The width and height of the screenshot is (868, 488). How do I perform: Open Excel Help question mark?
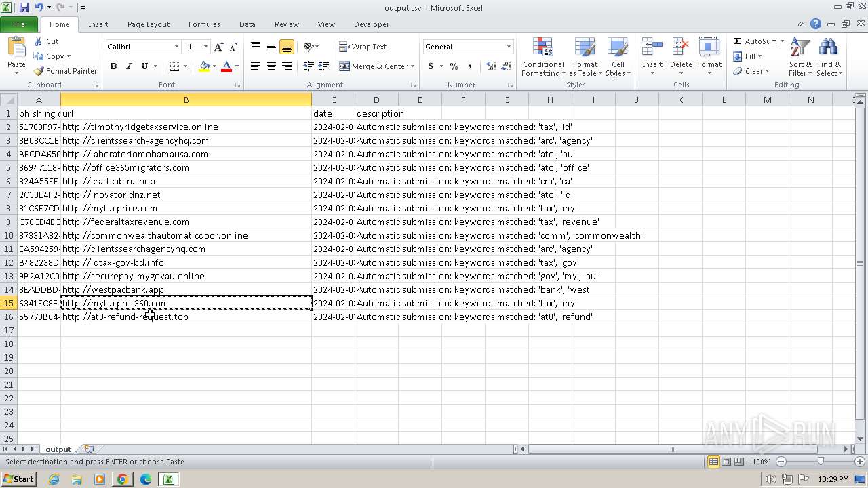click(816, 24)
